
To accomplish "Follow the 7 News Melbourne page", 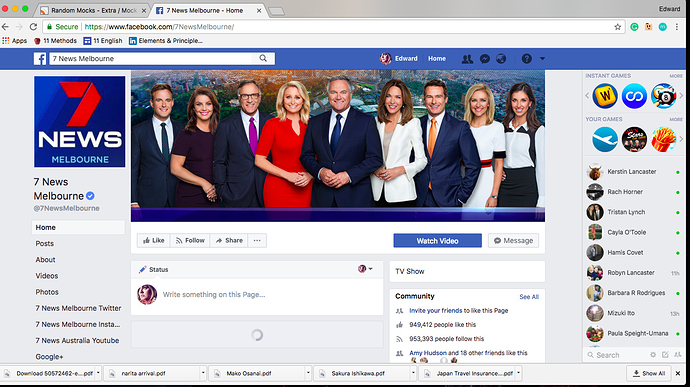I will pyautogui.click(x=190, y=240).
